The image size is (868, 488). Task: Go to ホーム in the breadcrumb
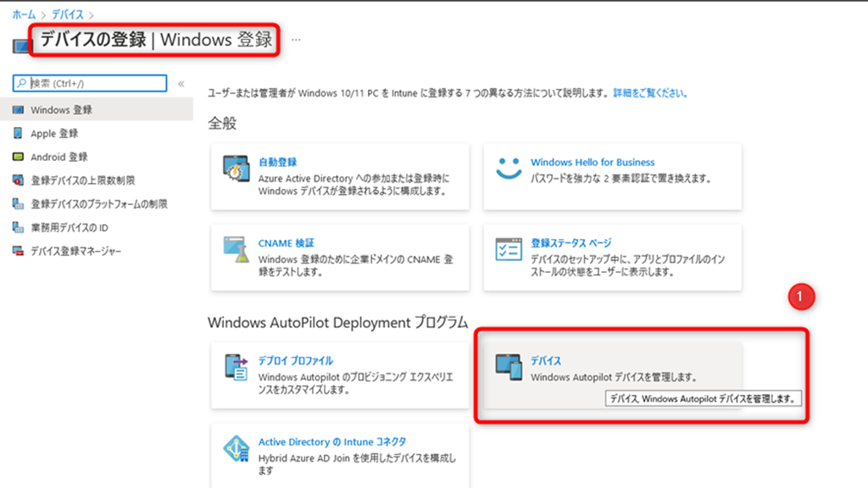click(x=24, y=14)
